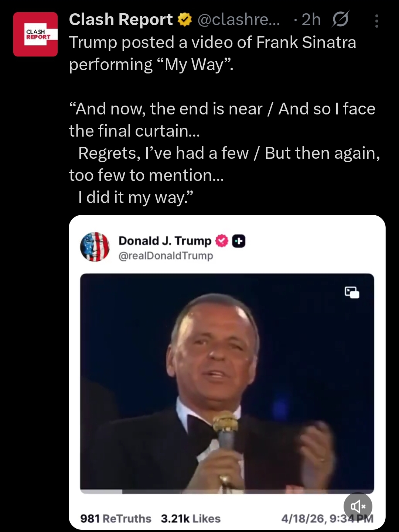Screen dimensions: 399x532
Task: Tap the @realDonaldTrump handle
Action: [166, 255]
